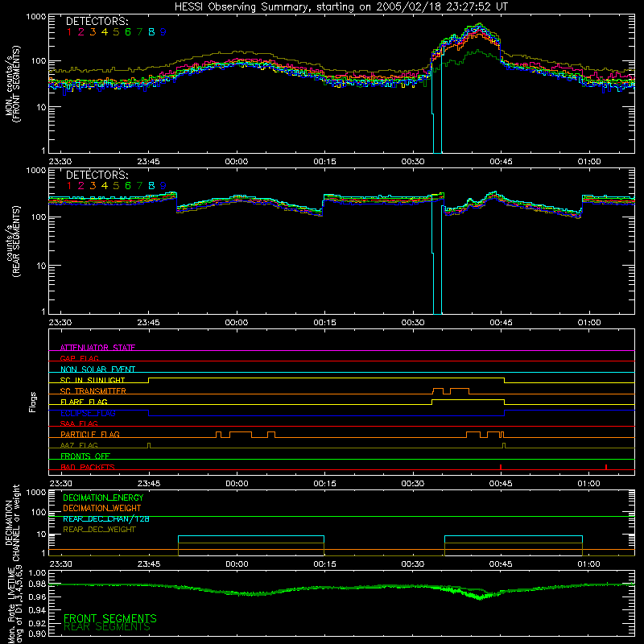Click the BAD_PACKETS flag label

click(88, 467)
